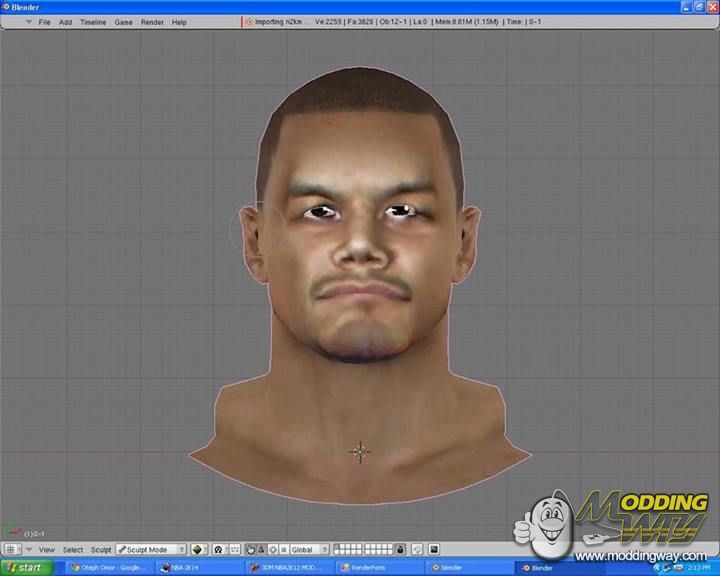Open the Sculpt Mode dropdown
This screenshot has width=720, height=576.
150,550
